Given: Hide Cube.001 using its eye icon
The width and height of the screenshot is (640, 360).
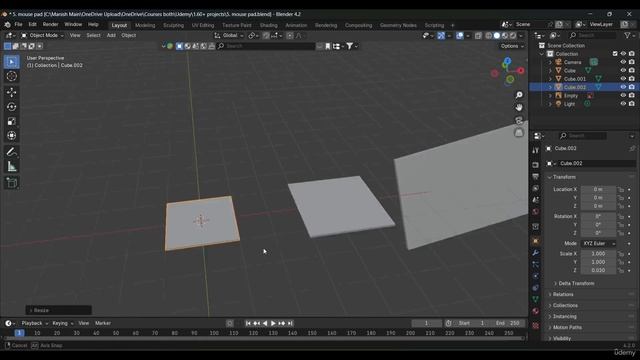Looking at the screenshot, I should (x=623, y=79).
